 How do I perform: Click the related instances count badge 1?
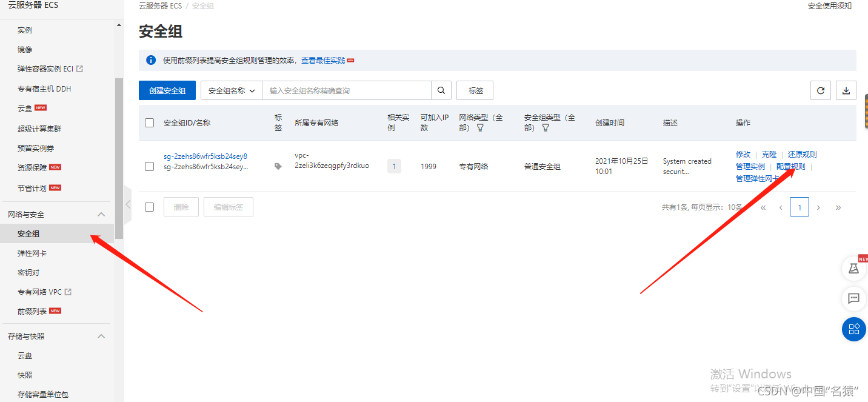[394, 166]
